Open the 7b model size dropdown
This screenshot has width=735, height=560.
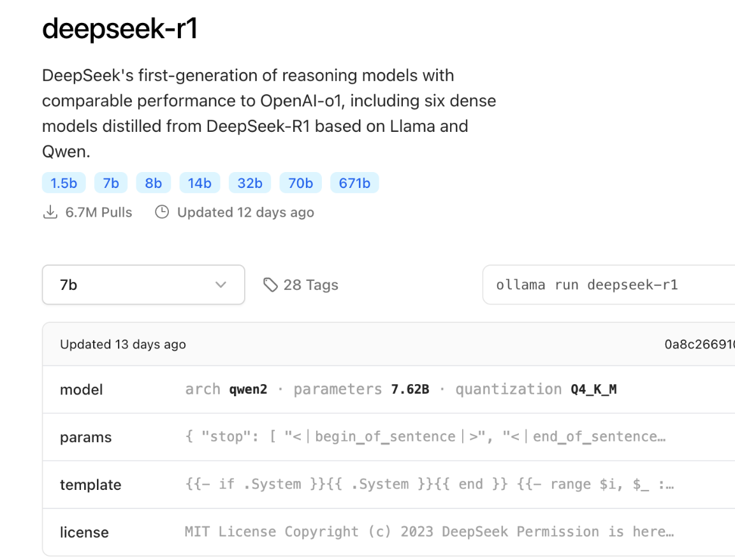143,284
